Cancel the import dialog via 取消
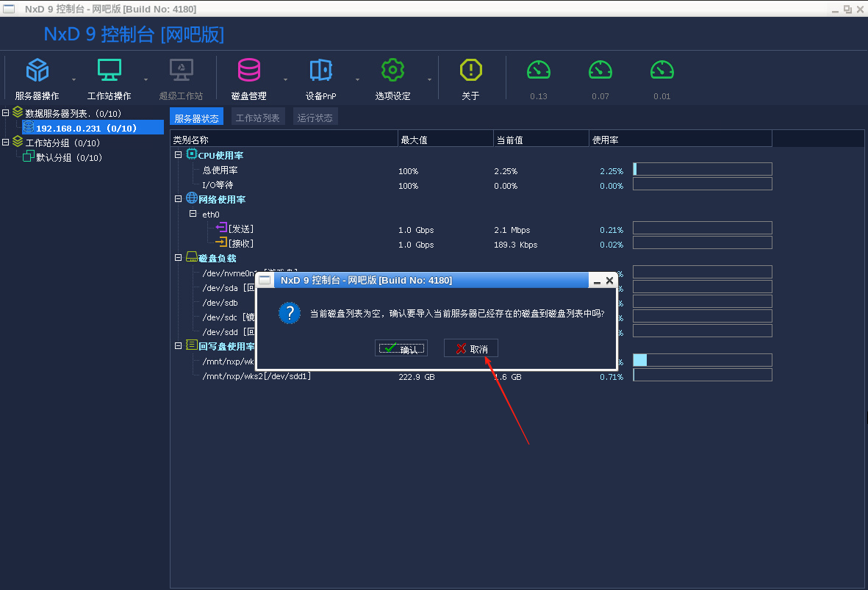Viewport: 868px width, 590px height. point(470,348)
